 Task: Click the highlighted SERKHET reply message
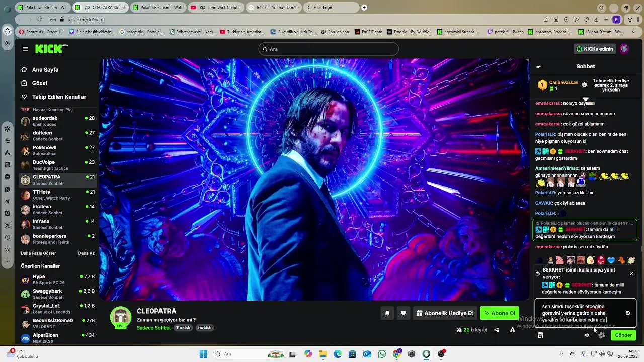[585, 230]
